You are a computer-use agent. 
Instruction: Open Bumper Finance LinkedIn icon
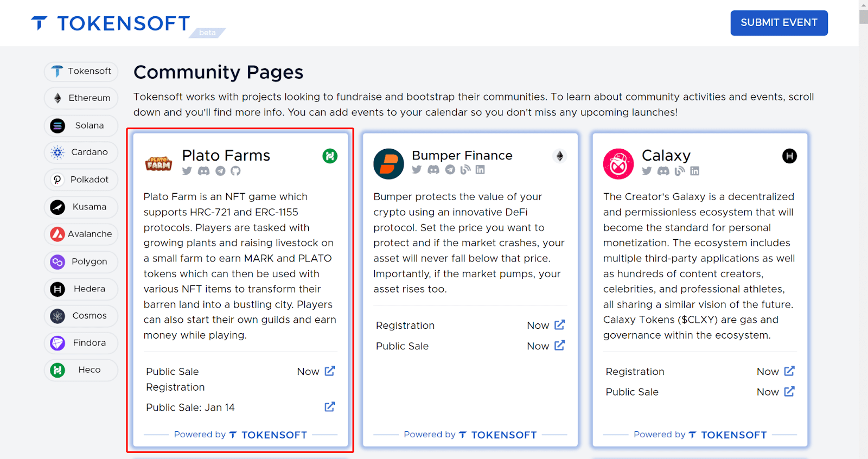tap(480, 170)
